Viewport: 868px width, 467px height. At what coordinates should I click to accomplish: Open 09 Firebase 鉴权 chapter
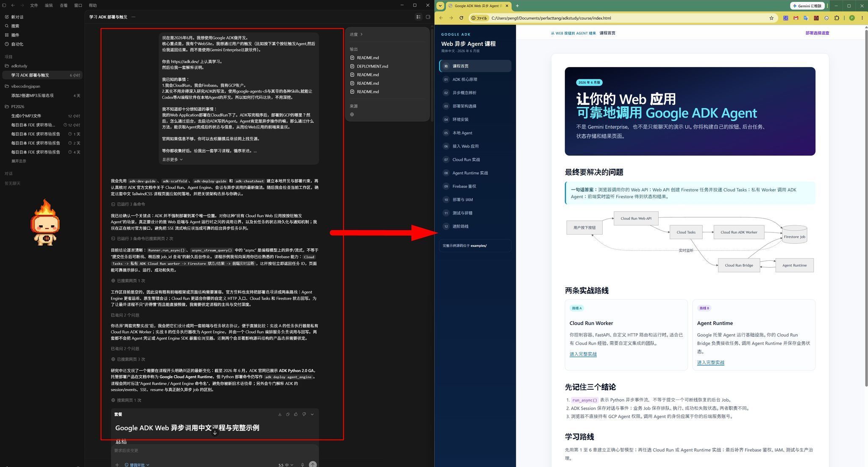[x=475, y=186]
